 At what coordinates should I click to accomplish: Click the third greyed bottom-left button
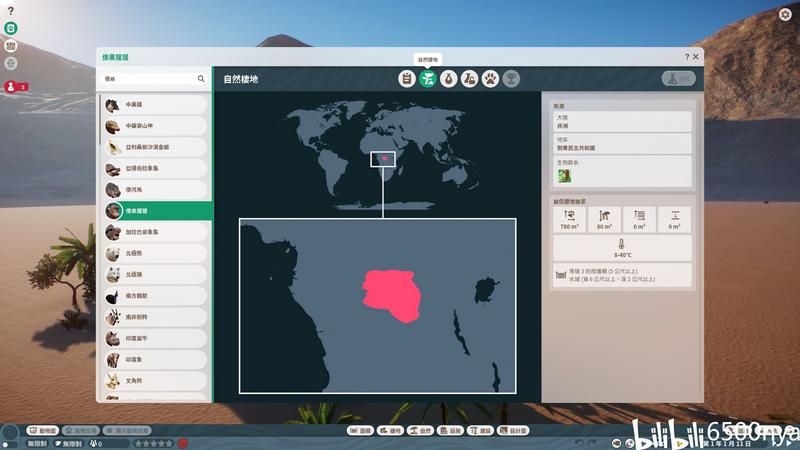(127, 431)
